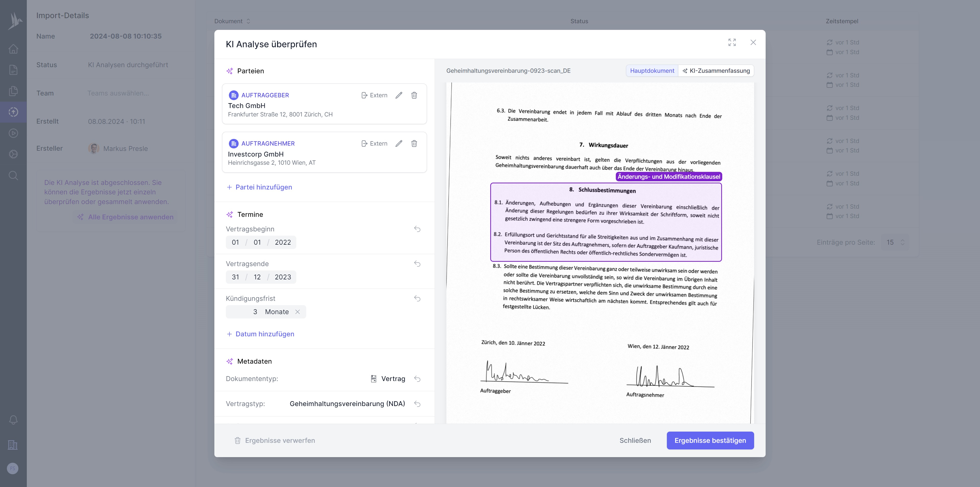Apply all results via Alle Ergebnisse anwenden
Image resolution: width=980 pixels, height=487 pixels.
126,217
